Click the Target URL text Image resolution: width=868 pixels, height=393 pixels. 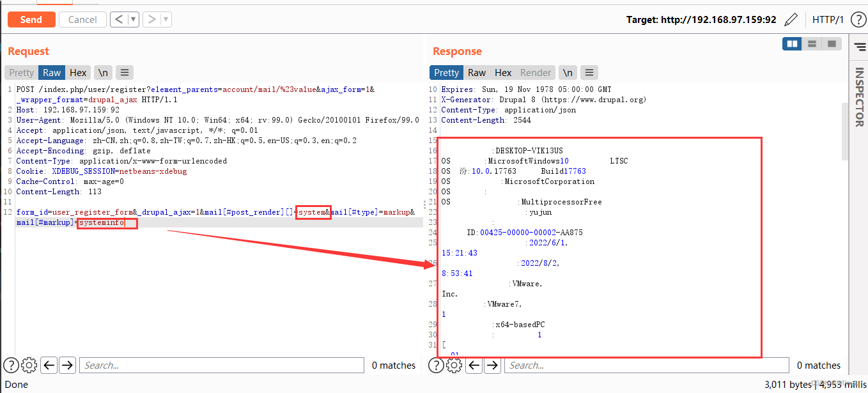point(701,20)
